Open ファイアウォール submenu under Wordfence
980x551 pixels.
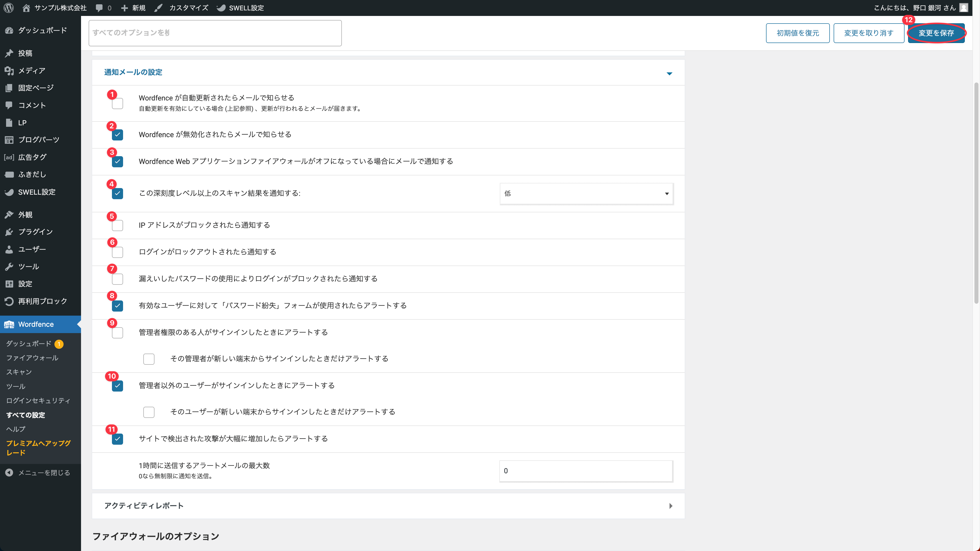pos(32,358)
